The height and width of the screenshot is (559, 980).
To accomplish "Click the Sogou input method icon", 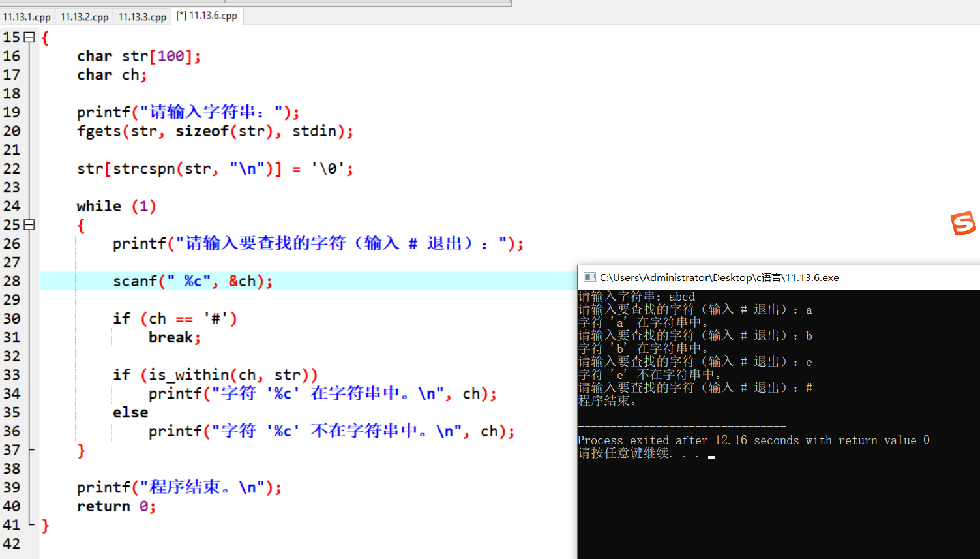I will [x=963, y=223].
